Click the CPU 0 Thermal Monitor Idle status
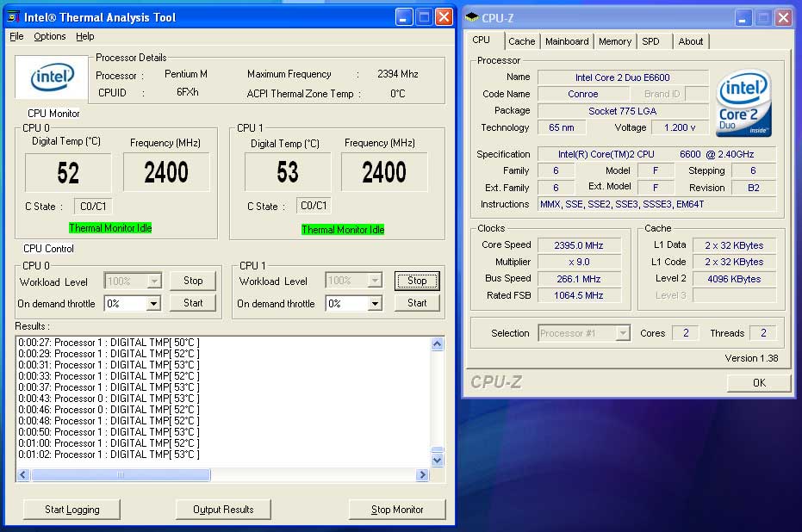802x532 pixels. (x=110, y=228)
